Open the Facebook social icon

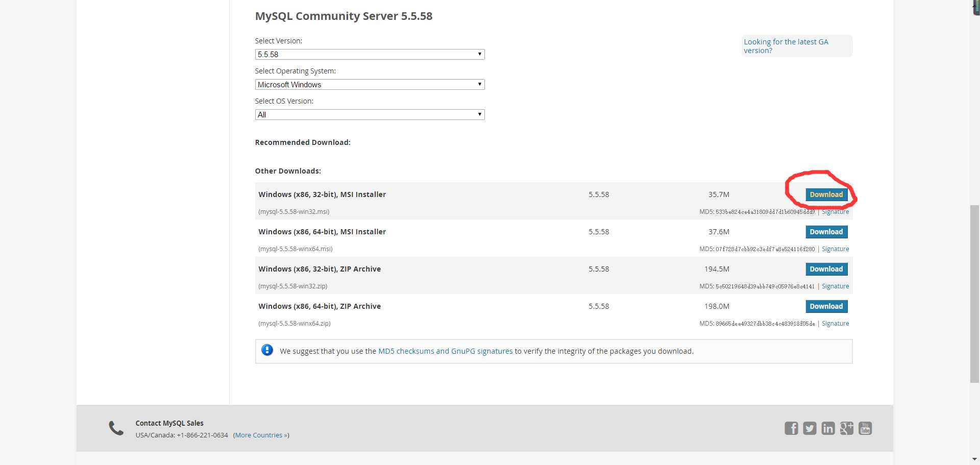[791, 428]
